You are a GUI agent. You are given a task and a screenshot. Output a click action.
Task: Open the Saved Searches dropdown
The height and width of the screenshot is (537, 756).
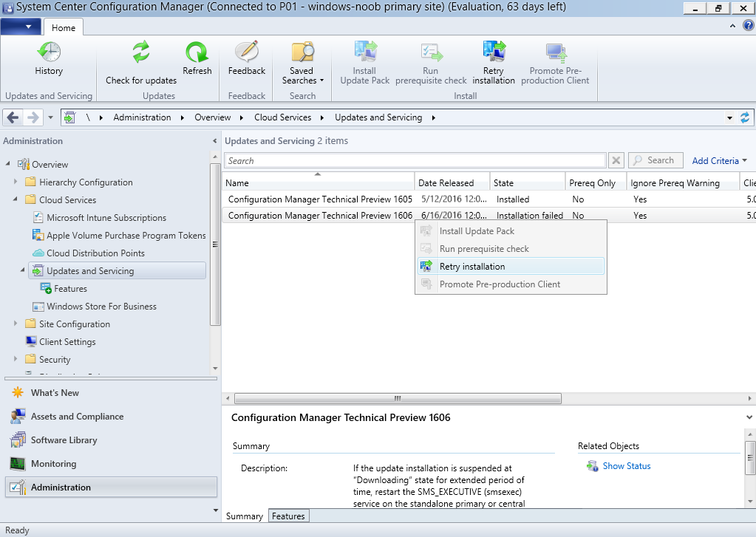[302, 63]
